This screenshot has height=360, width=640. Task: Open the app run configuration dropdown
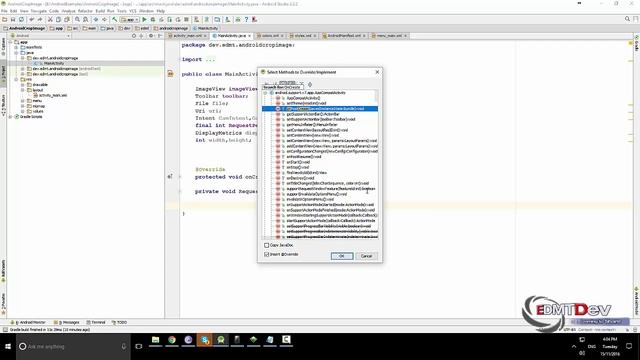[130, 20]
